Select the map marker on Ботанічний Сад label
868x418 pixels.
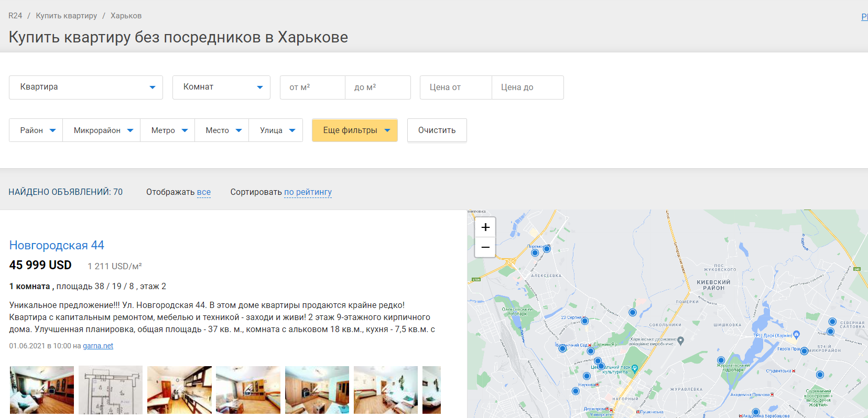coord(562,348)
